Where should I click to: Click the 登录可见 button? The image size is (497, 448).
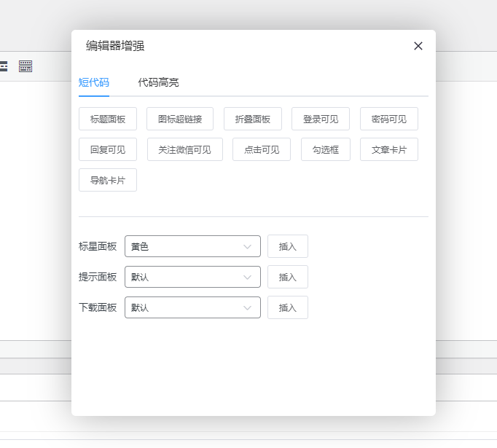click(x=321, y=119)
